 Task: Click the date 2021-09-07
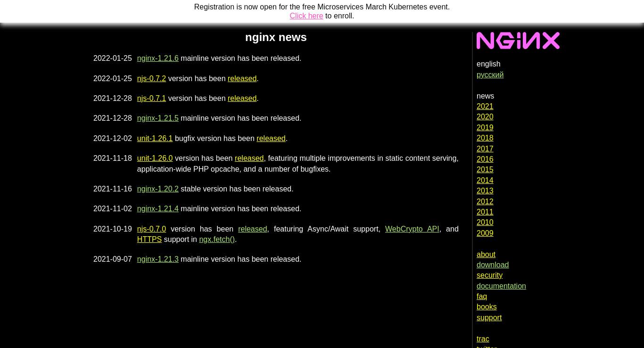click(113, 259)
